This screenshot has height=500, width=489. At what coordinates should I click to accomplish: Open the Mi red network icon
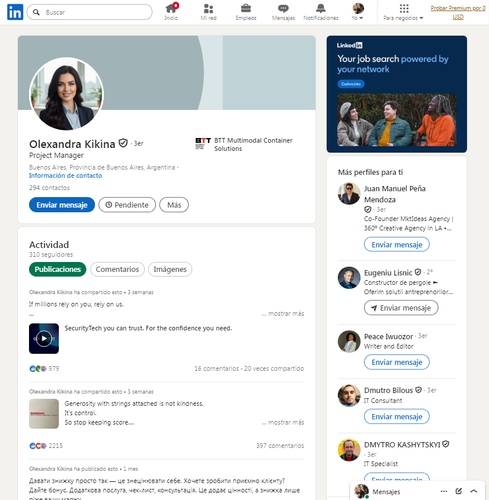[208, 8]
